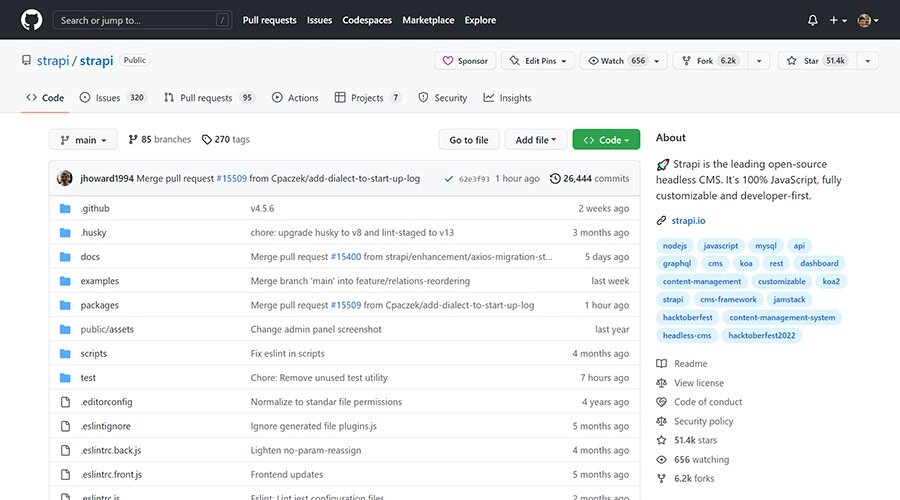Go to Marketplace

pyautogui.click(x=428, y=20)
